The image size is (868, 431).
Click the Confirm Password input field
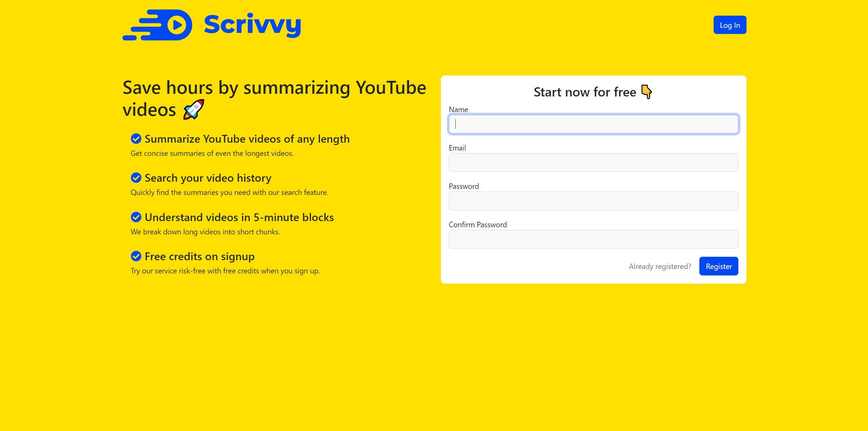tap(593, 239)
